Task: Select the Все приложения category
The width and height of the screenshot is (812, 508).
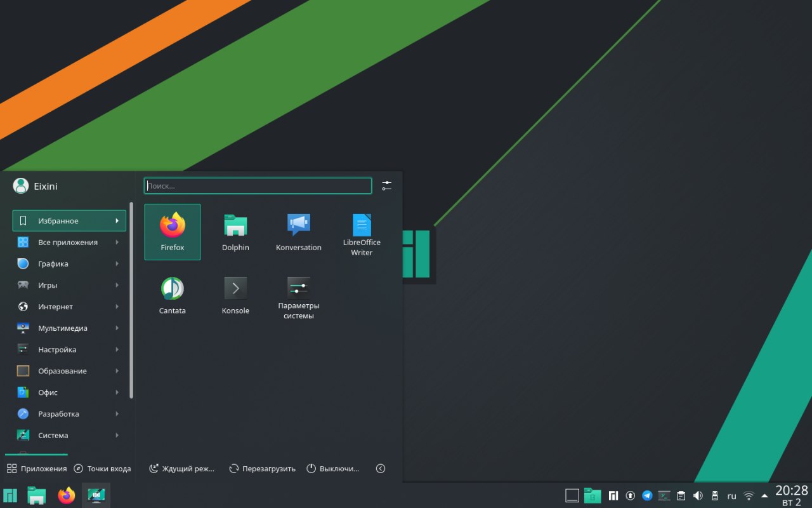Action: pyautogui.click(x=69, y=242)
